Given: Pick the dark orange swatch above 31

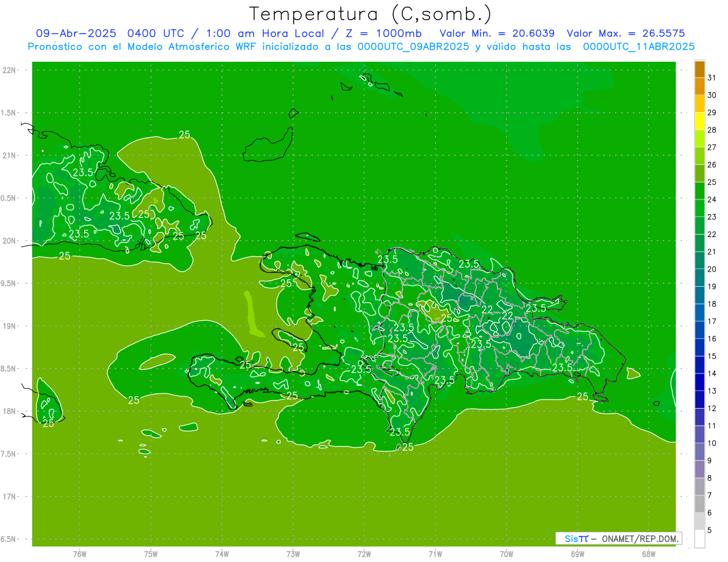Looking at the screenshot, I should (x=699, y=70).
